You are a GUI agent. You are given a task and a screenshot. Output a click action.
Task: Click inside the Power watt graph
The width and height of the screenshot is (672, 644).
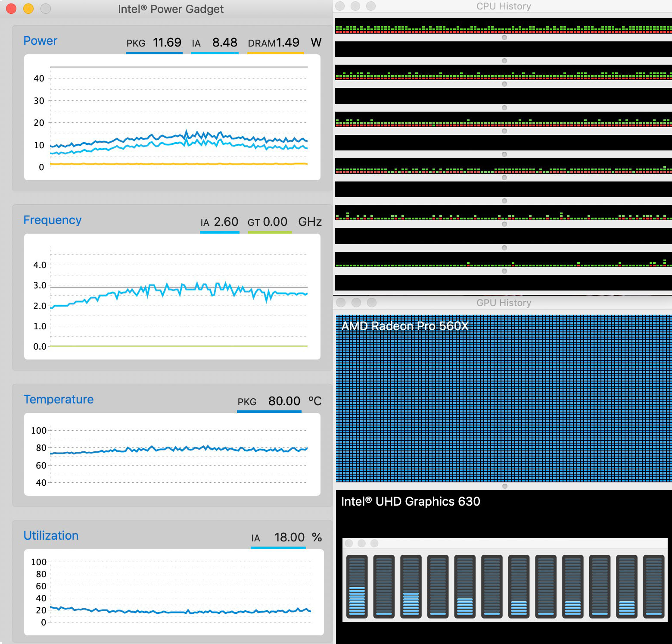(x=172, y=117)
